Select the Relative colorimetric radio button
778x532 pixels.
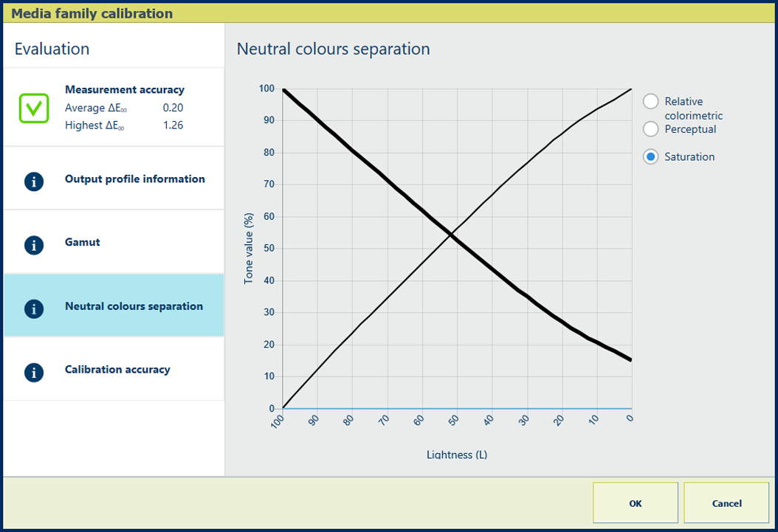[650, 102]
